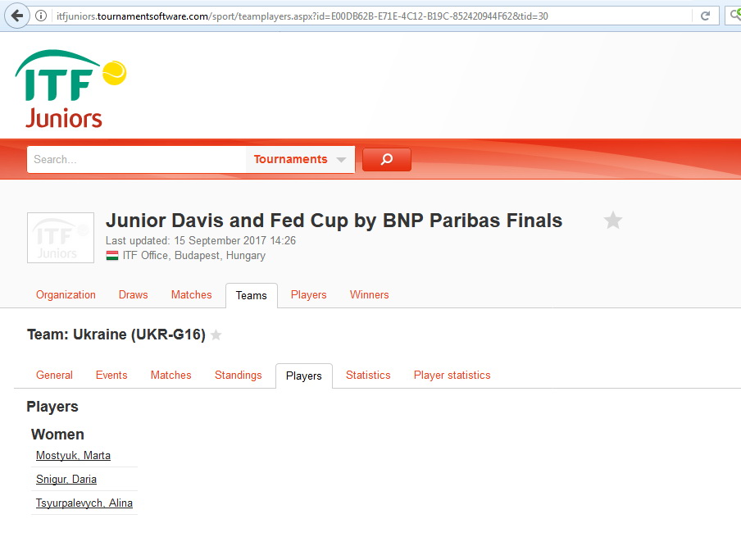Open the tournament Matches tab
This screenshot has height=560, width=741.
[191, 295]
